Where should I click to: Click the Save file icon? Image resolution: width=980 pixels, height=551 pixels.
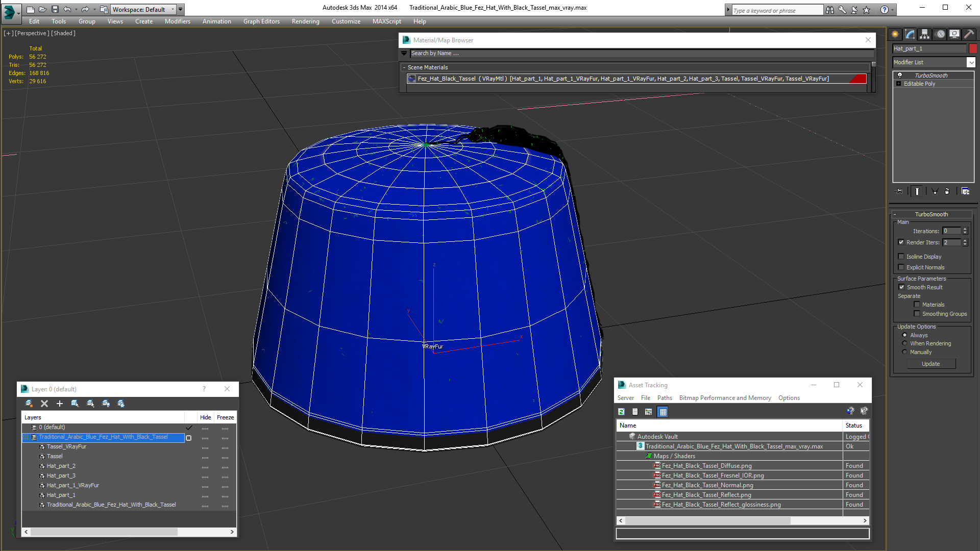click(55, 9)
